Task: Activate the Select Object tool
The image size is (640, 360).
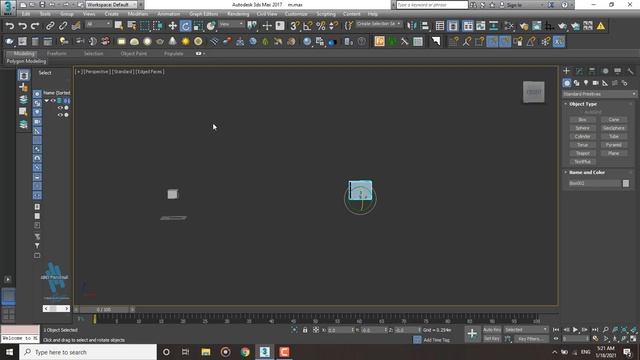Action: tap(119, 26)
